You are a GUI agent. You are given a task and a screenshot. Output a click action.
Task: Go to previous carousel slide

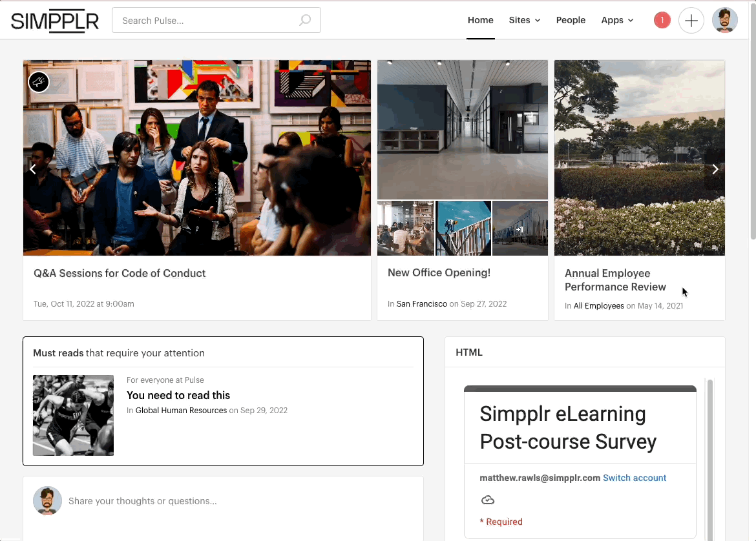click(x=33, y=169)
